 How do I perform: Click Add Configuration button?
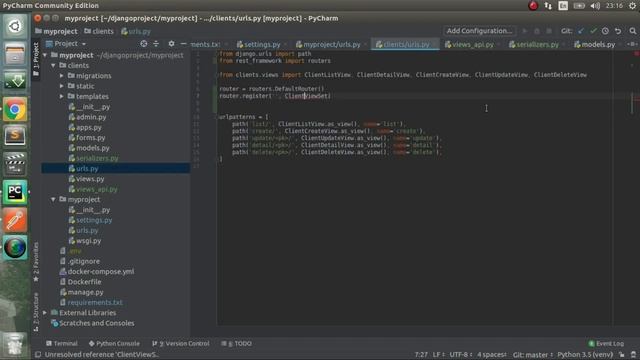pyautogui.click(x=479, y=31)
